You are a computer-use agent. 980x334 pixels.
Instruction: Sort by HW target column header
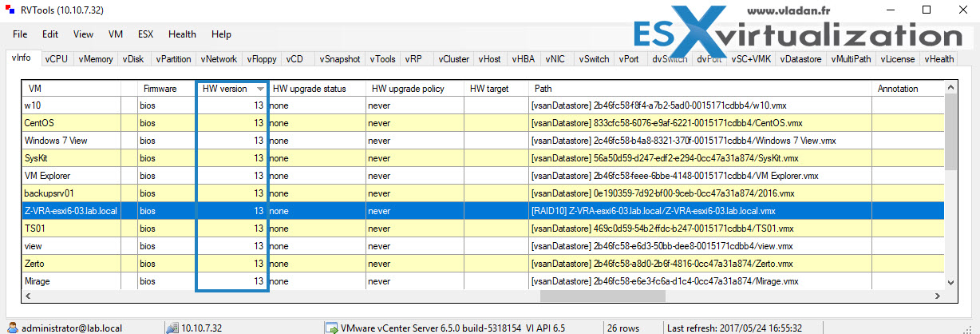(496, 89)
